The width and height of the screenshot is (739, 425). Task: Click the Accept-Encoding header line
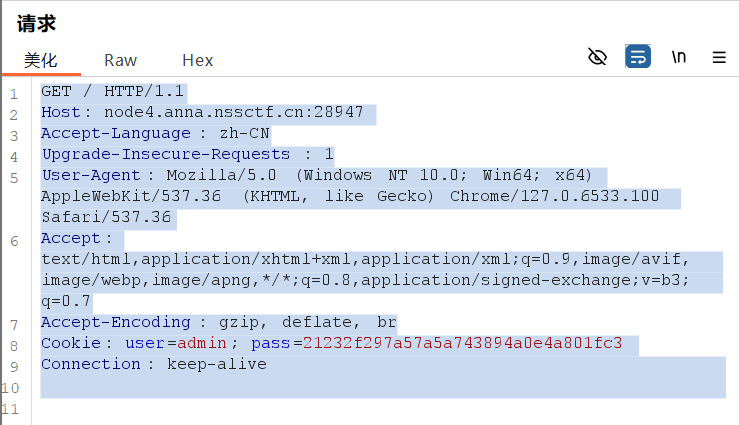[x=218, y=323]
